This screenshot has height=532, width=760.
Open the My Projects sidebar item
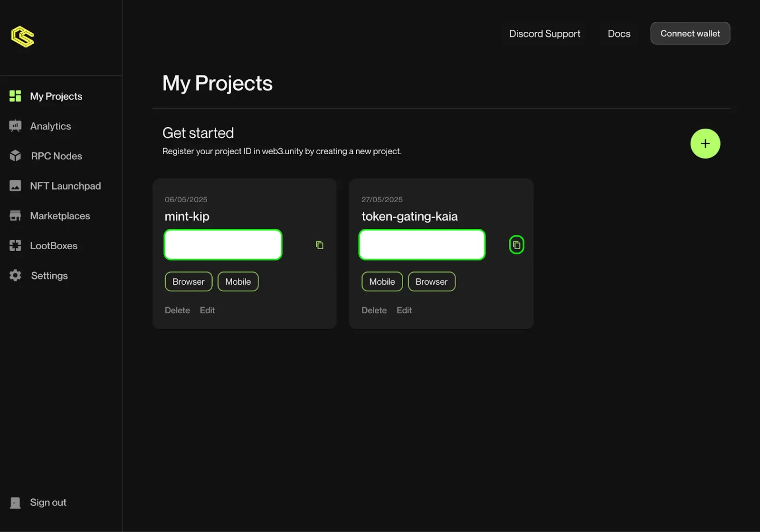coord(56,96)
